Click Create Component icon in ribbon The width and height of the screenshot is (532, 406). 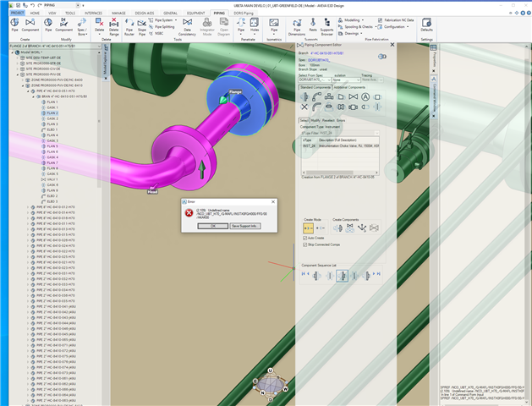point(30,25)
